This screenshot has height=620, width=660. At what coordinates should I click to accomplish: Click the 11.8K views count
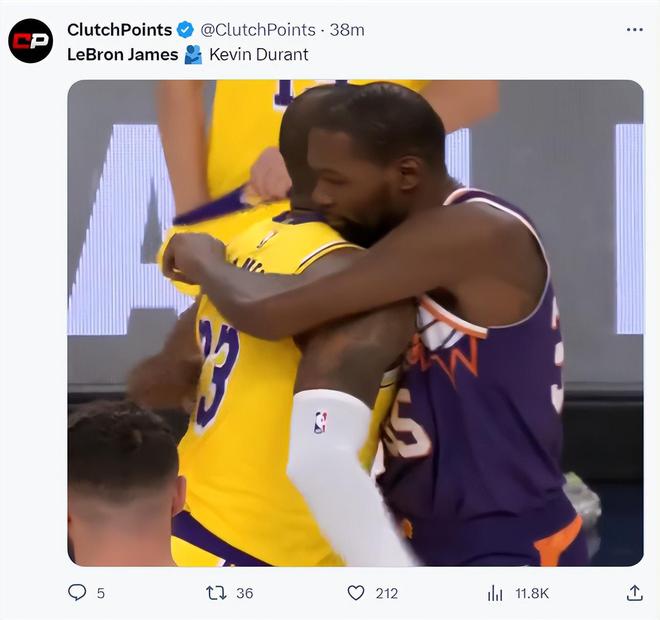point(532,593)
